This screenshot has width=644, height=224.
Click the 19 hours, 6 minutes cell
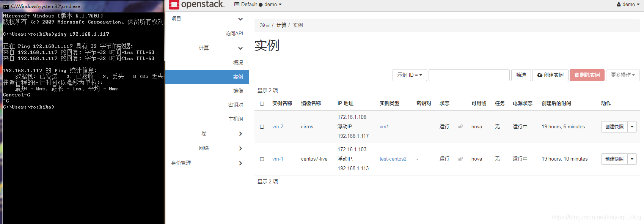[563, 127]
